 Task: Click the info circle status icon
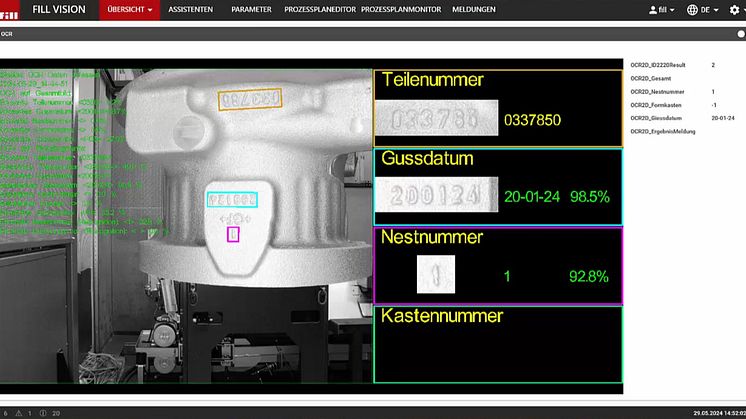(42, 412)
